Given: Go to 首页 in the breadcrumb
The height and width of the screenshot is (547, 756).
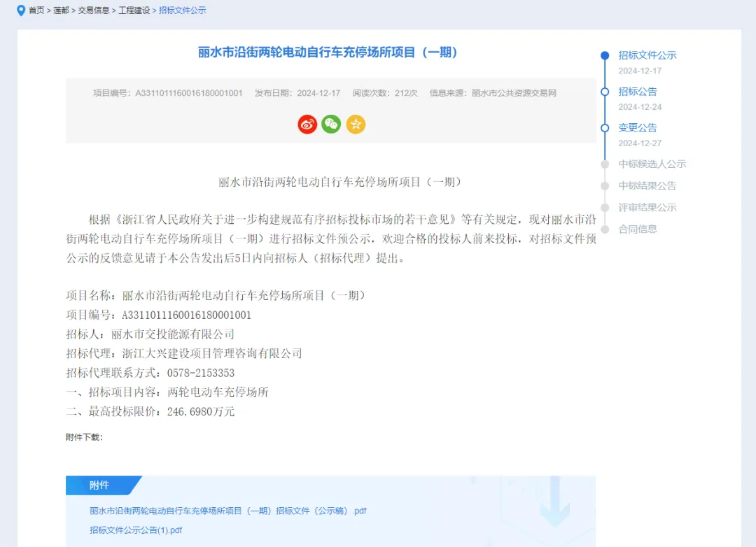Looking at the screenshot, I should click(36, 10).
